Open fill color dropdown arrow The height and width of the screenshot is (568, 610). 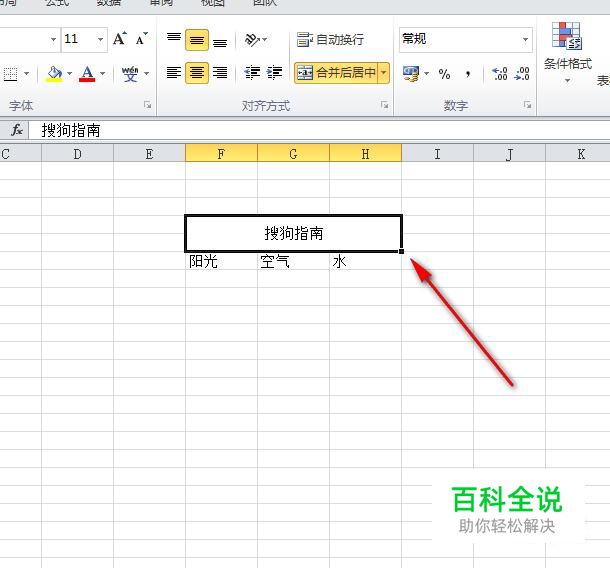[x=69, y=74]
